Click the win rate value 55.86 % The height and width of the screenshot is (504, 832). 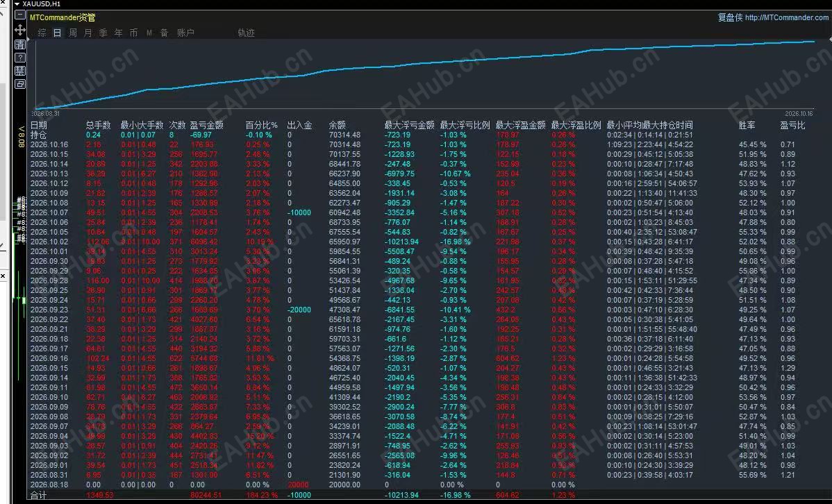[752, 271]
